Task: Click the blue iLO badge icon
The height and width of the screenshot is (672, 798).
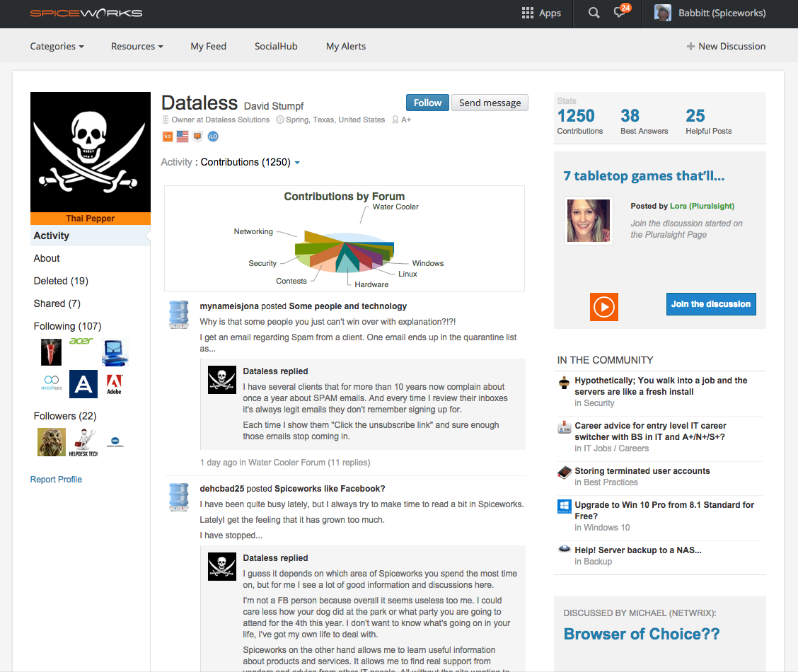Action: [x=213, y=137]
